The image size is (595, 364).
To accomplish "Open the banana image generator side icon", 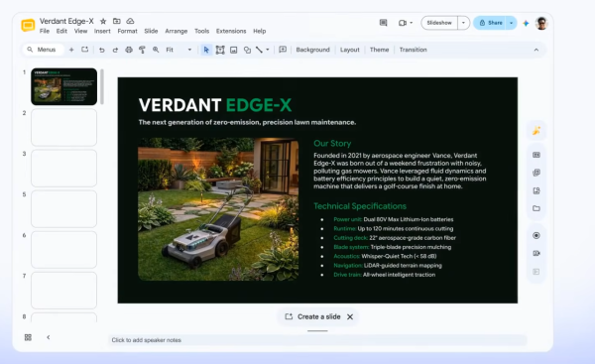I will [536, 131].
